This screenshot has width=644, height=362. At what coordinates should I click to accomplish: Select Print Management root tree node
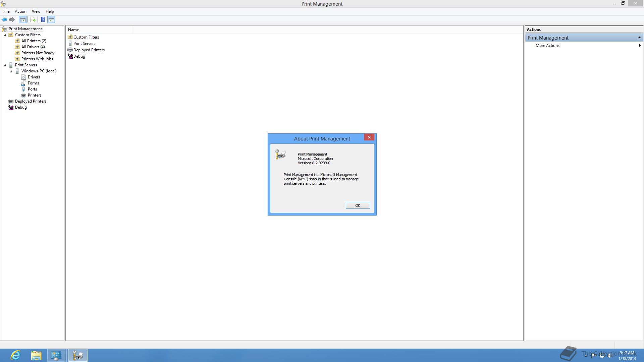(25, 29)
